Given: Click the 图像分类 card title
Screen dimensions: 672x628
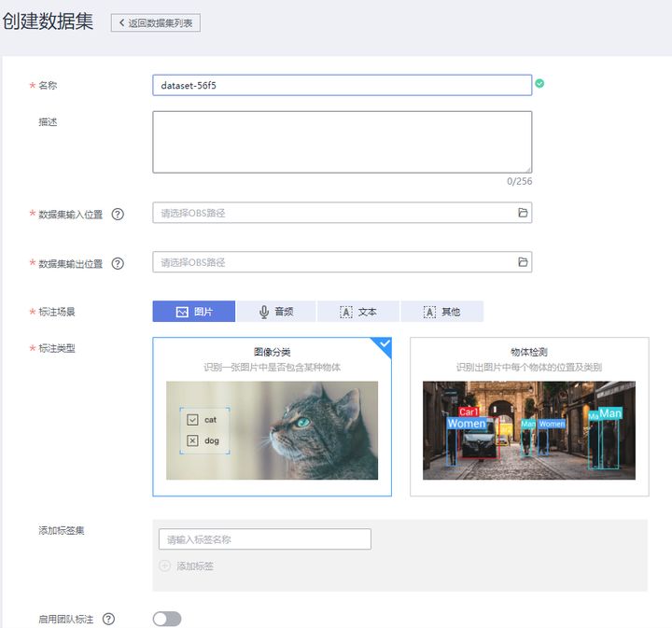Looking at the screenshot, I should tap(273, 352).
